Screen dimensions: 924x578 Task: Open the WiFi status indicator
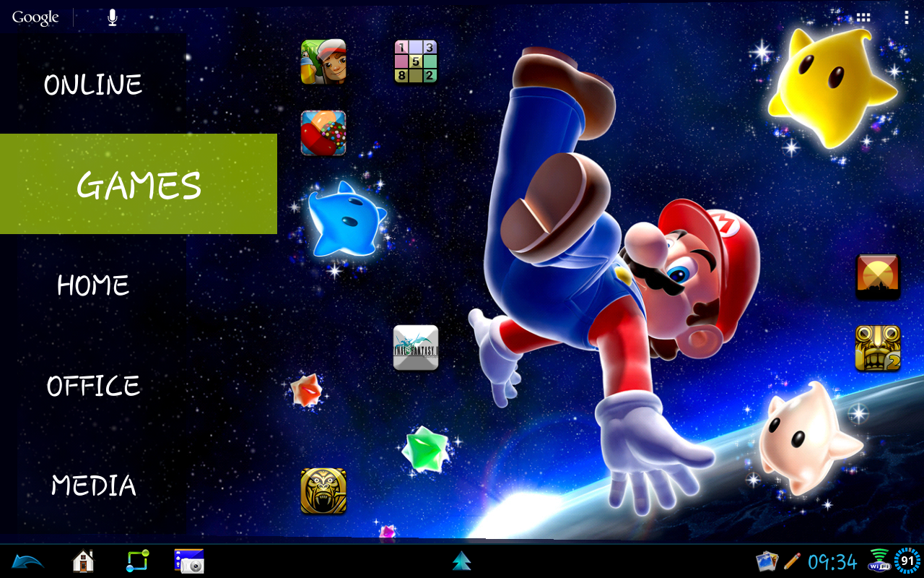click(x=879, y=561)
